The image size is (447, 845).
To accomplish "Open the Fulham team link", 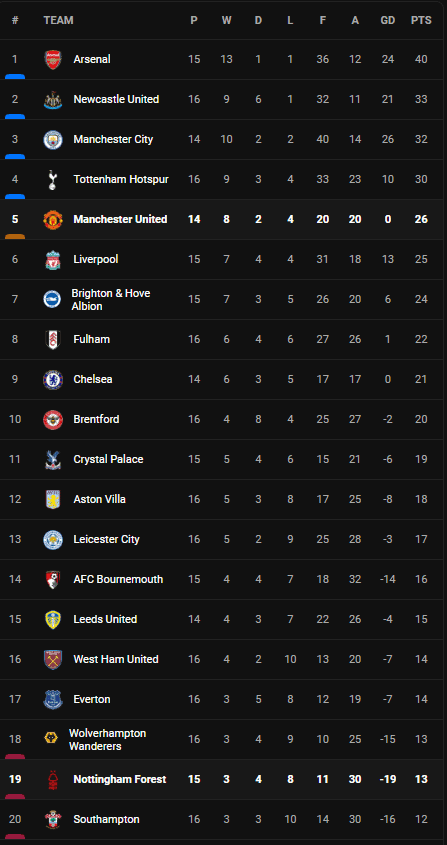I will pos(92,340).
